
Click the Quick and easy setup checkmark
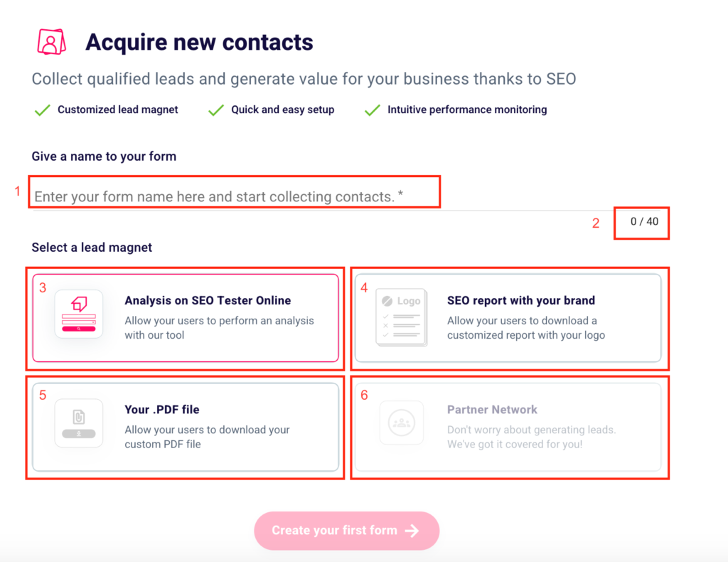click(x=216, y=110)
